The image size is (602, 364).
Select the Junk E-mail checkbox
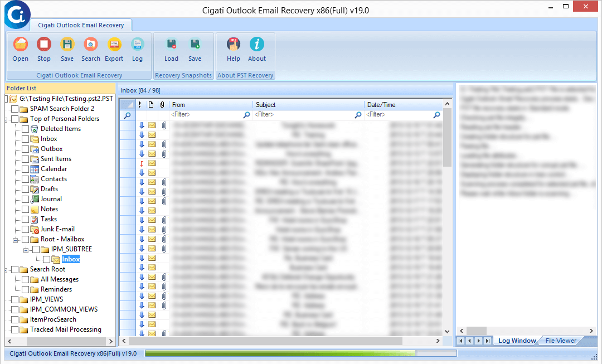pyautogui.click(x=25, y=229)
